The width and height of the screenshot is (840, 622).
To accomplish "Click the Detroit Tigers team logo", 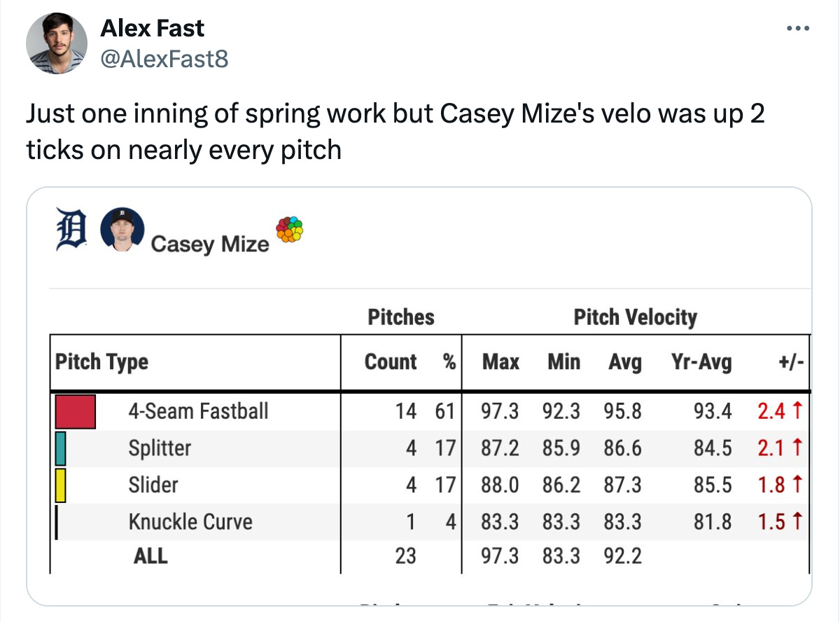I will point(70,230).
